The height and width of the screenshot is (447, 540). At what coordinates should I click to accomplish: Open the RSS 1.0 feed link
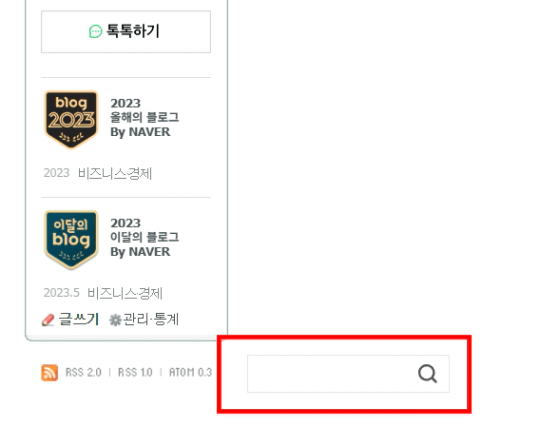click(135, 373)
